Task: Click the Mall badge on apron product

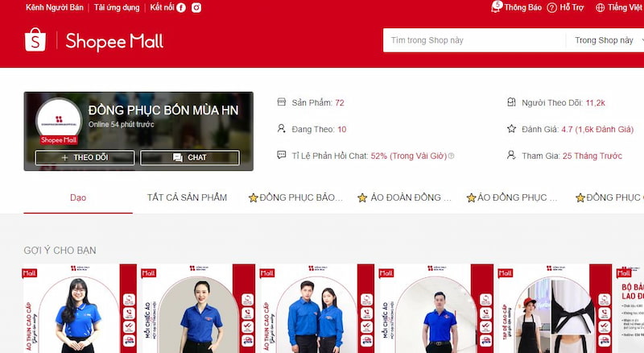Action: pyautogui.click(x=505, y=273)
